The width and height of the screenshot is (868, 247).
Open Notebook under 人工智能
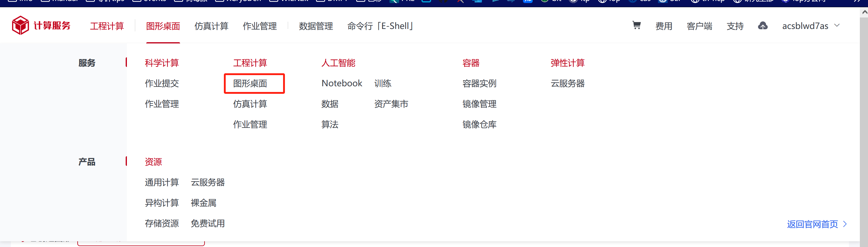coord(342,84)
